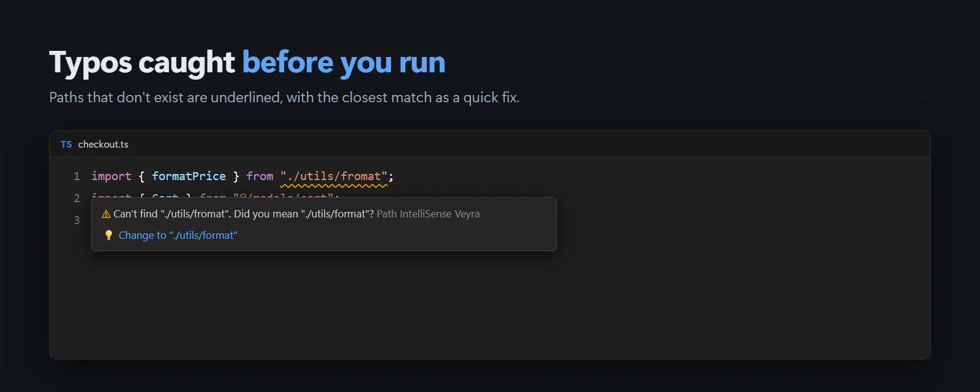
Task: Click line number 2 in gutter
Action: (x=77, y=198)
